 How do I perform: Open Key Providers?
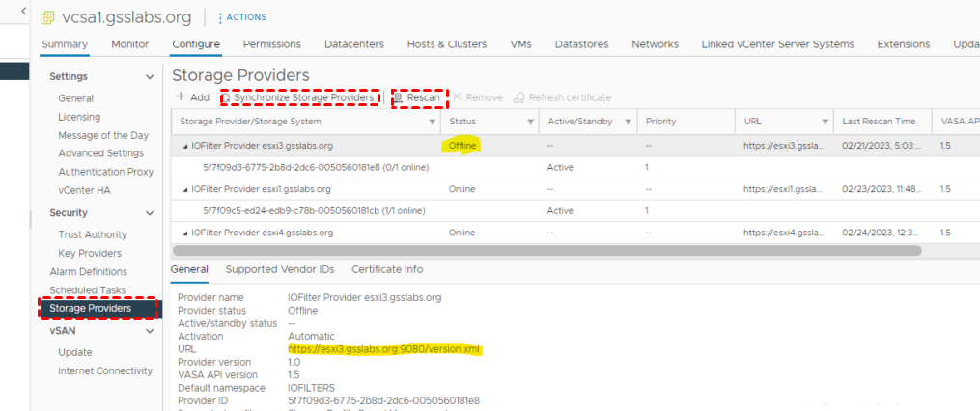click(x=90, y=253)
